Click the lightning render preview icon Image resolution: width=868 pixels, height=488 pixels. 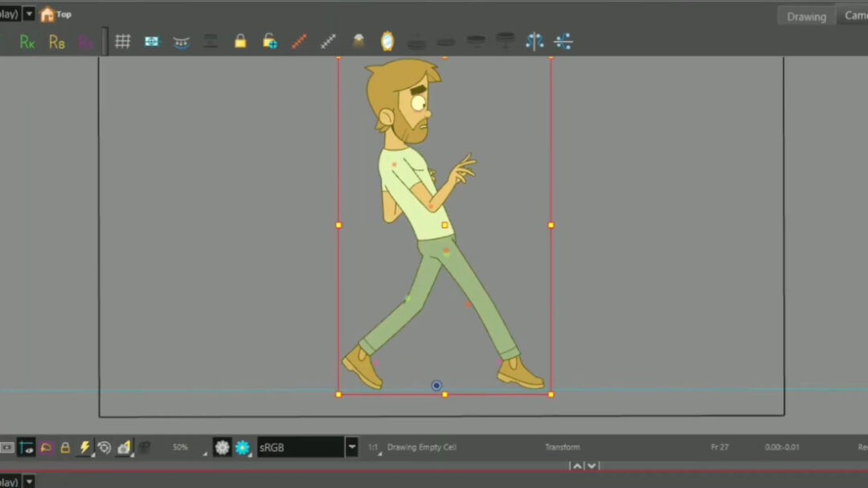click(84, 448)
